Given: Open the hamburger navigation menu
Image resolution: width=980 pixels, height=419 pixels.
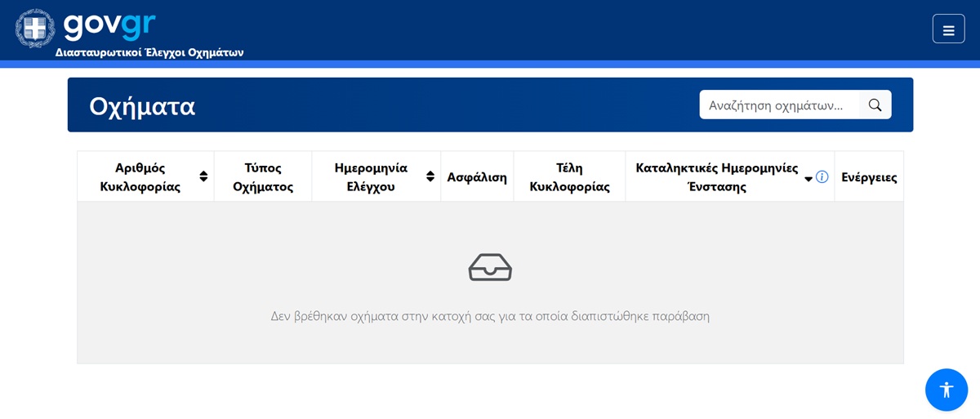Looking at the screenshot, I should (x=948, y=29).
